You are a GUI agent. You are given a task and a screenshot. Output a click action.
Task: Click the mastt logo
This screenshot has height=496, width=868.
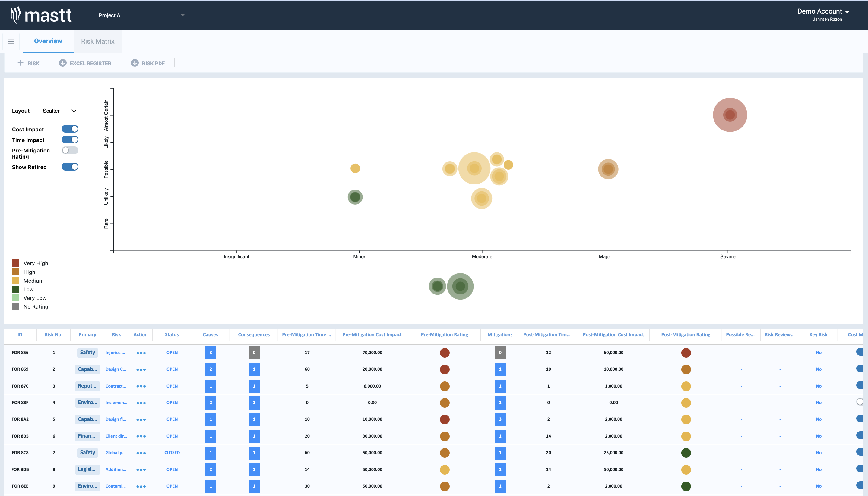[41, 15]
